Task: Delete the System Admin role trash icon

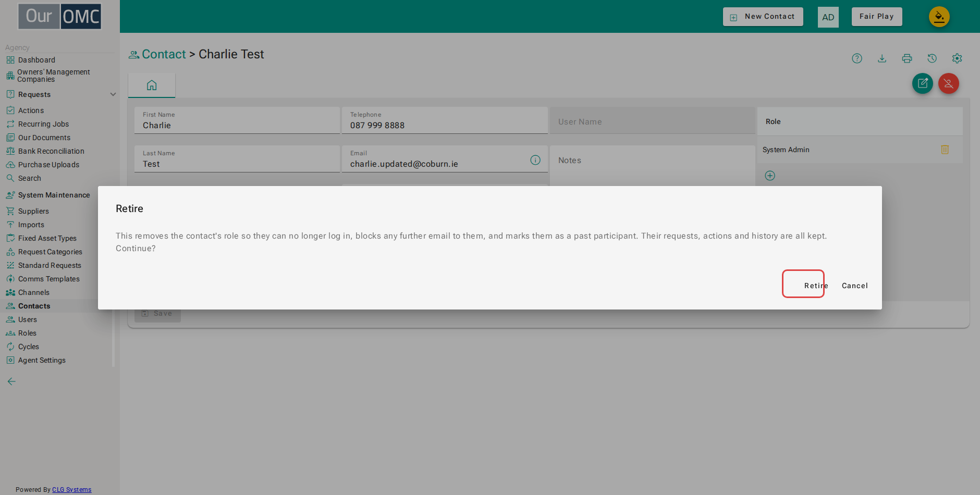Action: [x=945, y=150]
